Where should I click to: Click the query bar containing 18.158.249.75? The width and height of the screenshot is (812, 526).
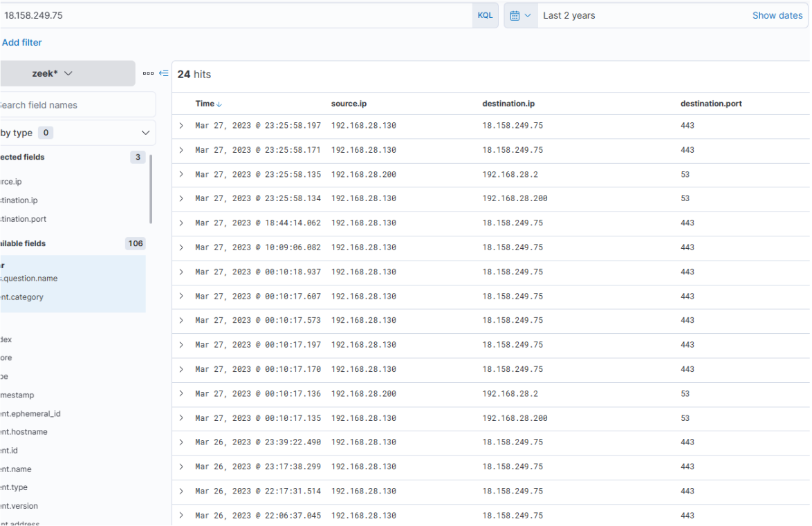[x=235, y=15]
